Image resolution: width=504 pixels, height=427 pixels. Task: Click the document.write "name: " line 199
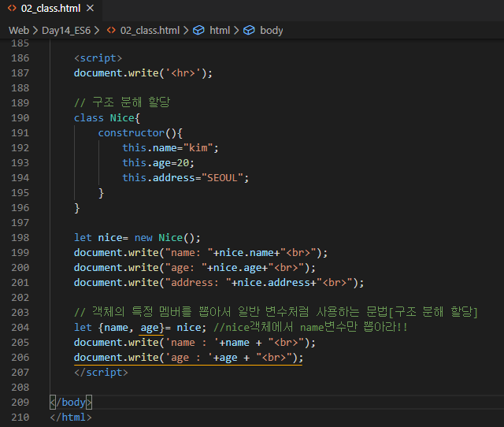tap(201, 253)
